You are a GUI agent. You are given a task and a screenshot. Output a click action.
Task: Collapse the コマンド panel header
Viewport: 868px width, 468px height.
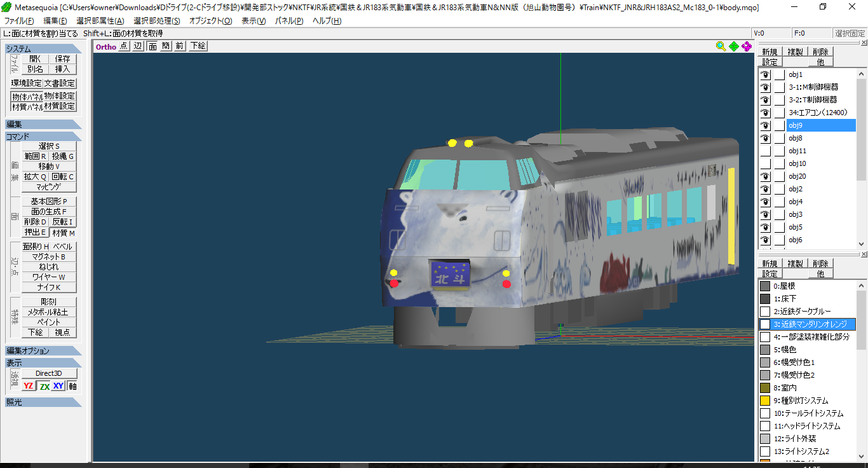43,137
